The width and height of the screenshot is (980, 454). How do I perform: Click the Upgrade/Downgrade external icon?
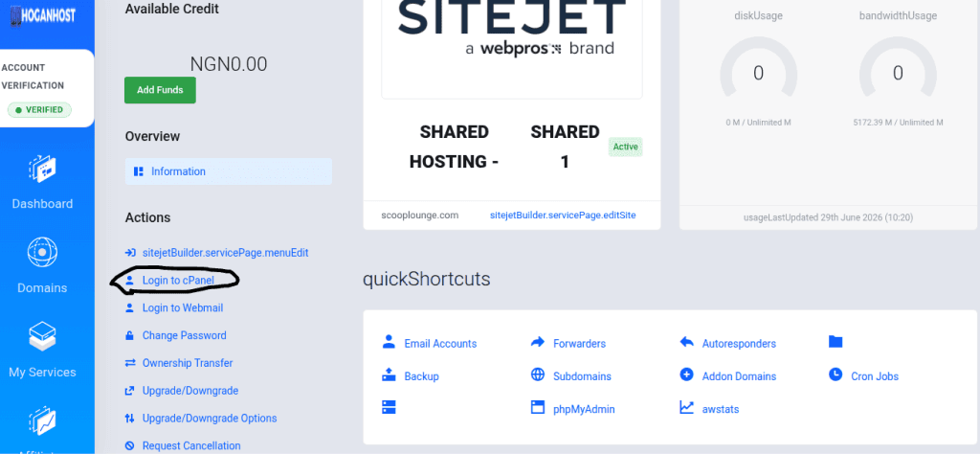coord(130,390)
